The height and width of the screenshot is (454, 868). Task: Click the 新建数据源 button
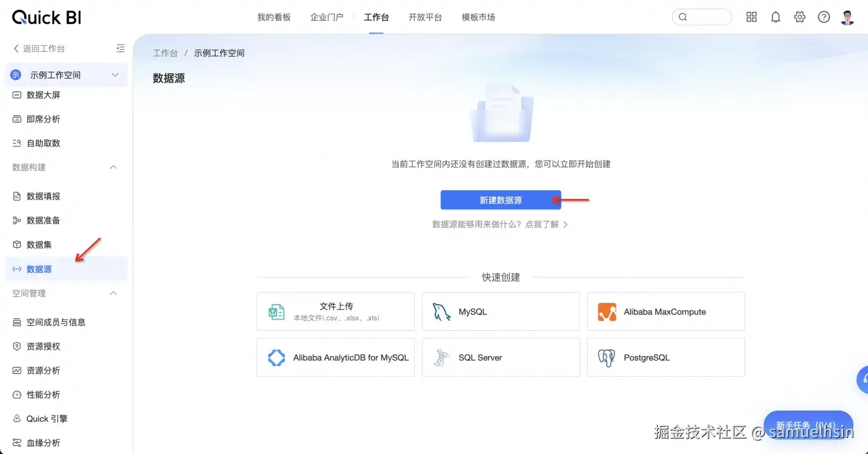[501, 200]
